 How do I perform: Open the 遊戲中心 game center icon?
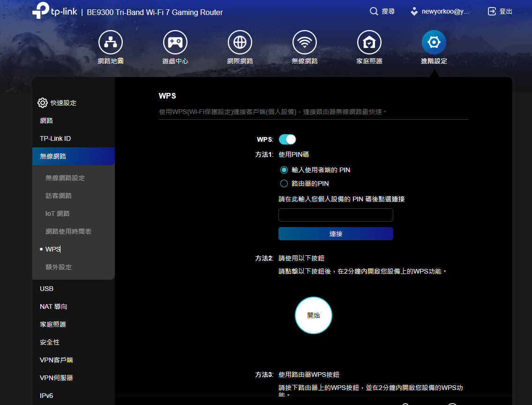click(175, 42)
